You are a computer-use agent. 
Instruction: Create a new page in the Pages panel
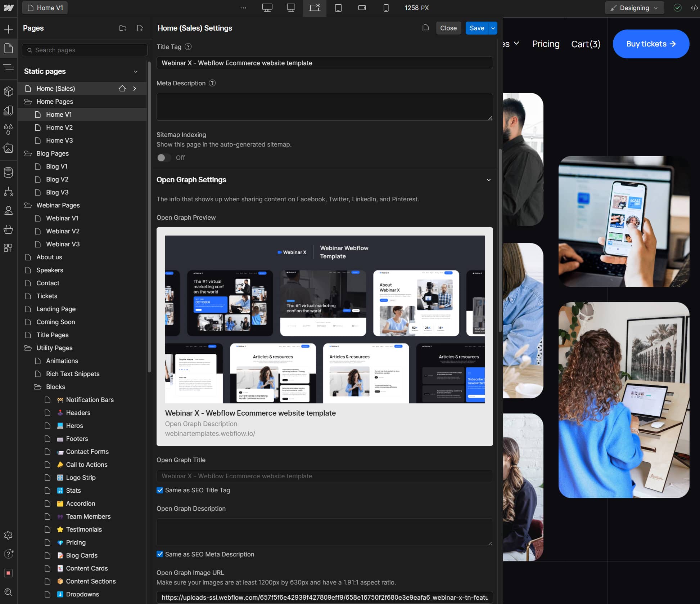(140, 28)
